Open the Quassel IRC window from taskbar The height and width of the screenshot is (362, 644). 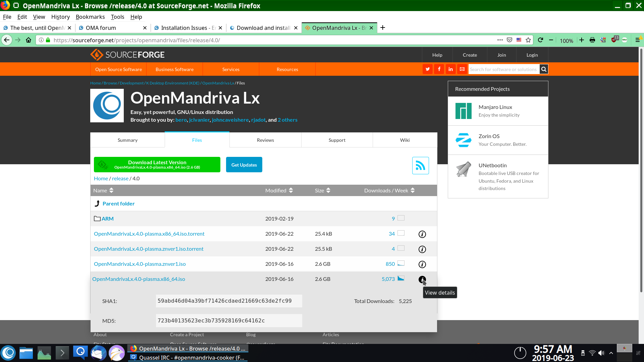pos(188,358)
